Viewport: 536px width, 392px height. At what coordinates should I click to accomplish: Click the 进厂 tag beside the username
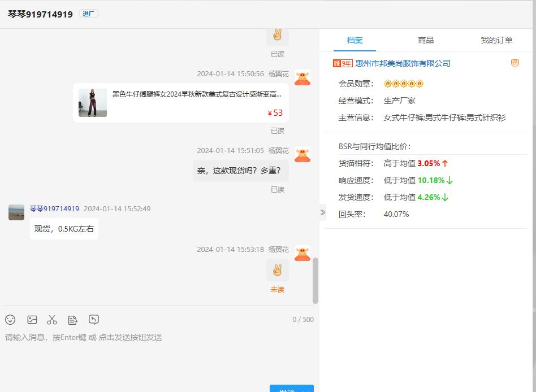pyautogui.click(x=89, y=14)
